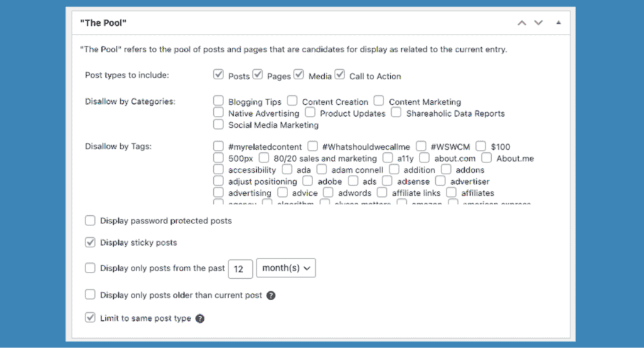Disallow the Blogging Tips category
The height and width of the screenshot is (348, 644).
218,101
